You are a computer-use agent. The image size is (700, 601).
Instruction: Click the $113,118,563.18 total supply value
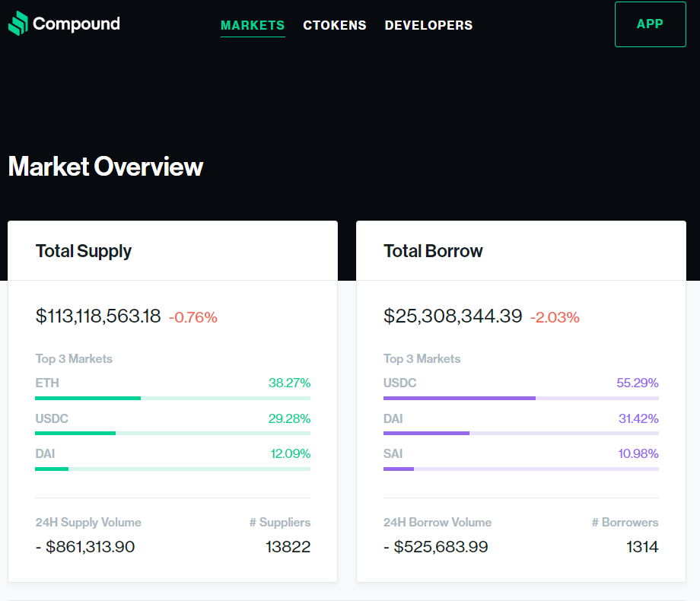(x=98, y=316)
